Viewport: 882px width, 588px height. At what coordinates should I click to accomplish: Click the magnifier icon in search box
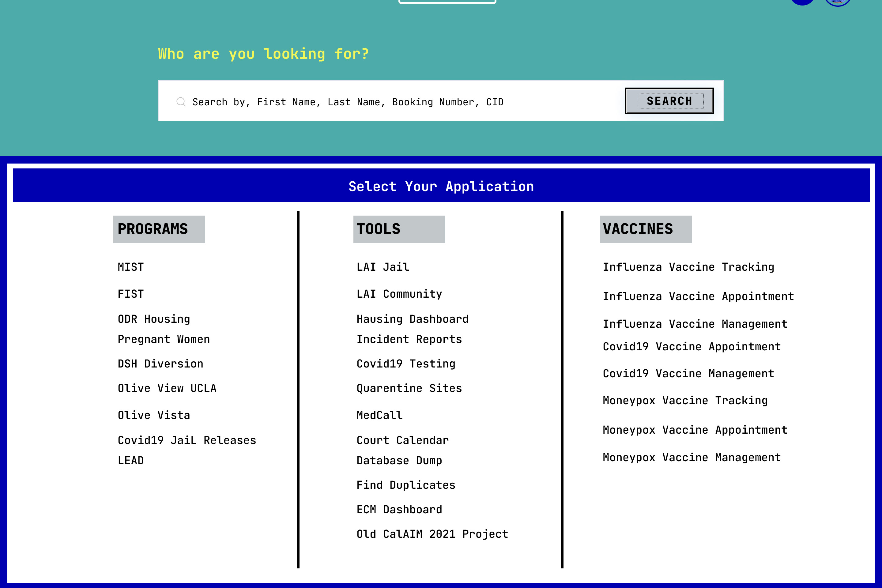click(181, 102)
